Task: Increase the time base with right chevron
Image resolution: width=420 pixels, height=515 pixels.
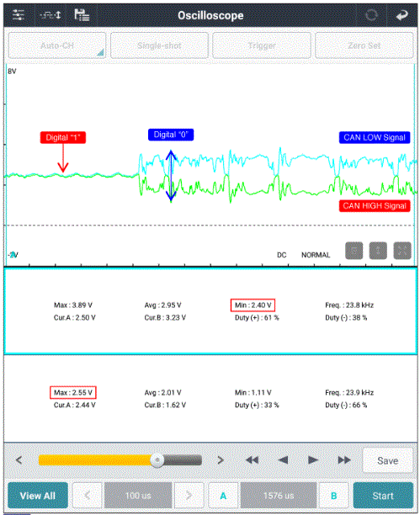Action: [x=189, y=496]
